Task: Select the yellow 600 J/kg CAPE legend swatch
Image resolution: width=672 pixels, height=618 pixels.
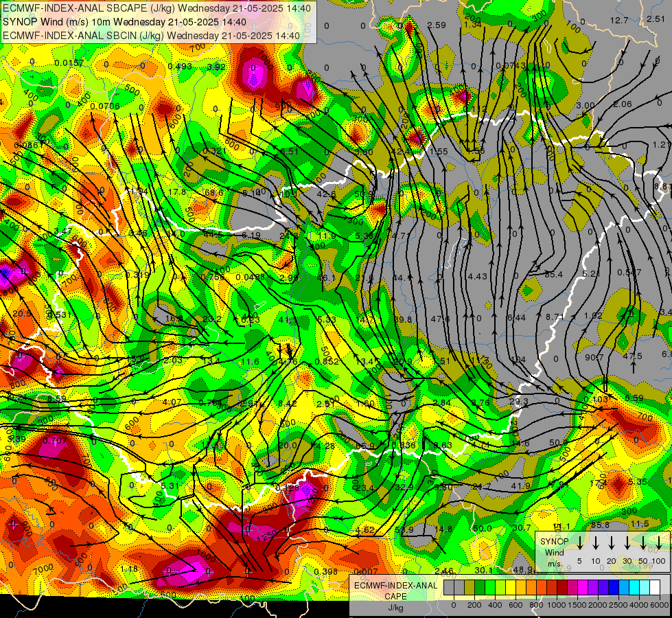Action: point(511,588)
